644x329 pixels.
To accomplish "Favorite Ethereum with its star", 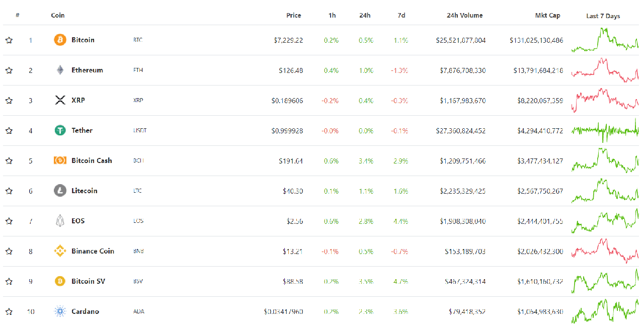I will coord(9,70).
